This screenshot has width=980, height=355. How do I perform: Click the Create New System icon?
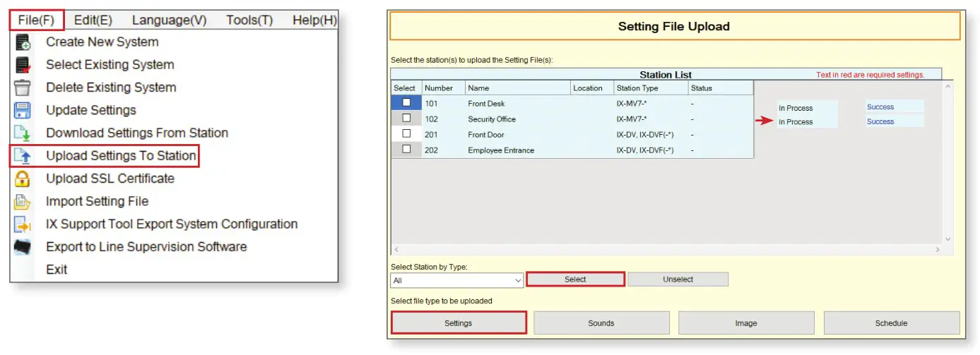(23, 42)
